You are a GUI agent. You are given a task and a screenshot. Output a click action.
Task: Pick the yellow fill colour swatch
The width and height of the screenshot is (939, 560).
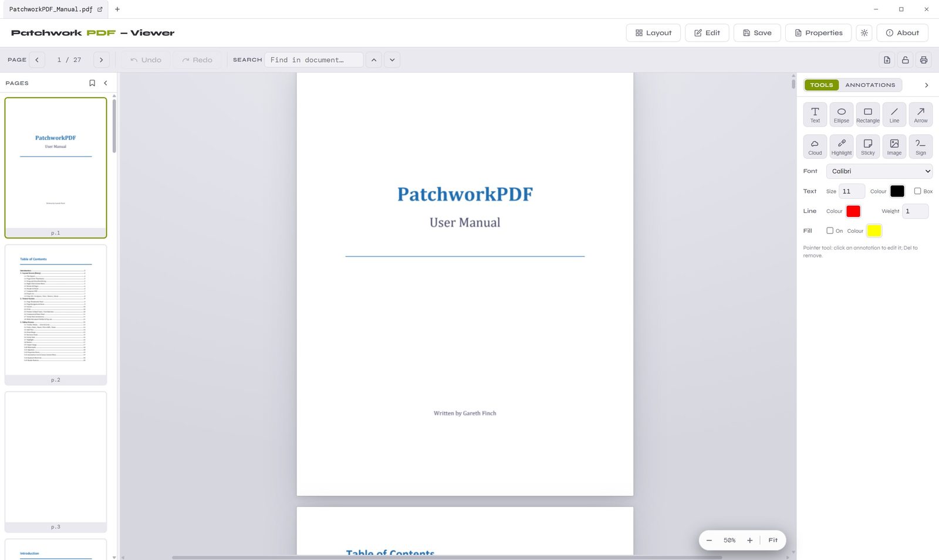point(874,230)
